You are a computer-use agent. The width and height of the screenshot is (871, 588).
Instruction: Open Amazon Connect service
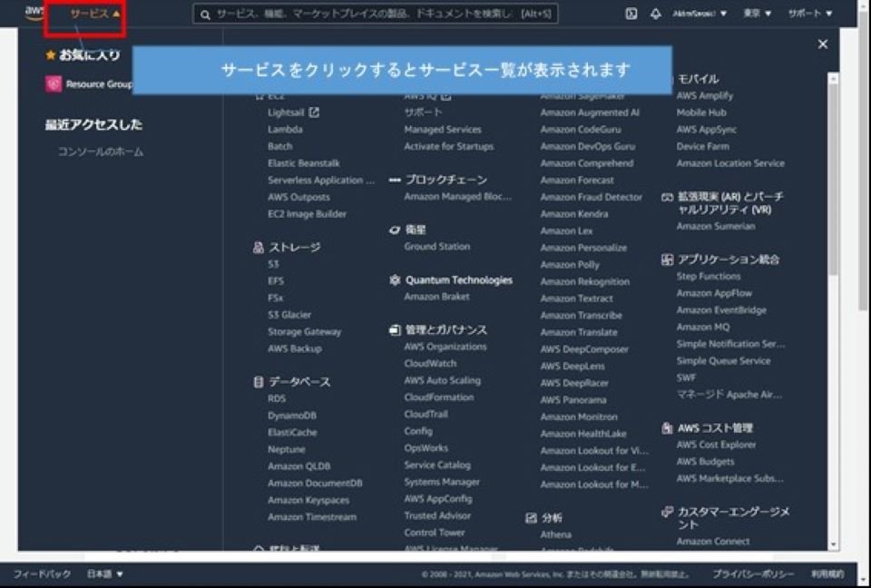pos(713,542)
